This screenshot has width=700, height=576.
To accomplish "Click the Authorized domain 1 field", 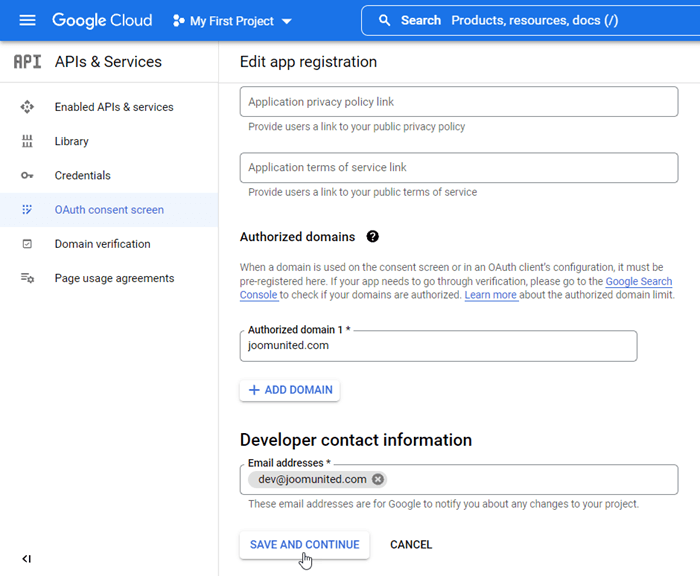I will point(438,346).
